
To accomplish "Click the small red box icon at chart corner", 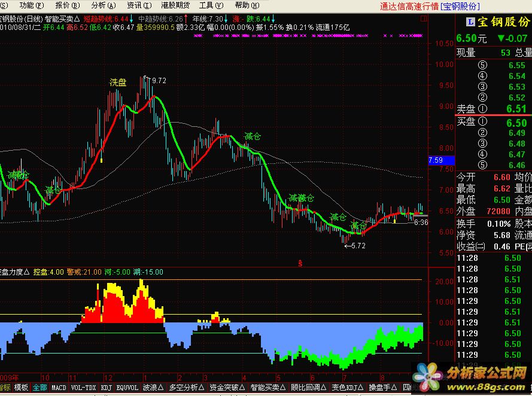I will [x=424, y=19].
